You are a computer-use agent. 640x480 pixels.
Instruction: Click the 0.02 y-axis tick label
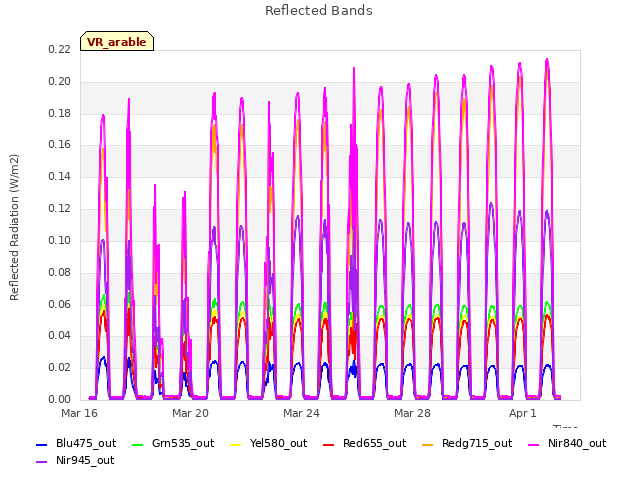(x=59, y=367)
